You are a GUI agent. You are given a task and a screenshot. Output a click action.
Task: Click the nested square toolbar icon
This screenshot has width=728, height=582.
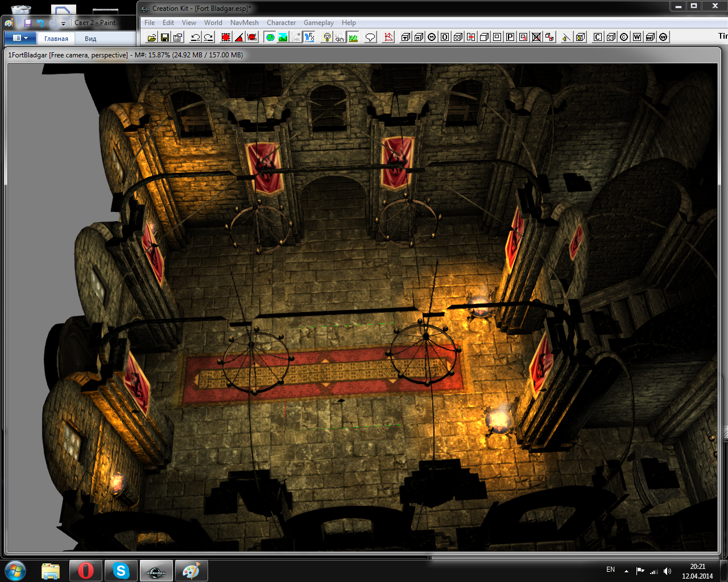pos(498,37)
